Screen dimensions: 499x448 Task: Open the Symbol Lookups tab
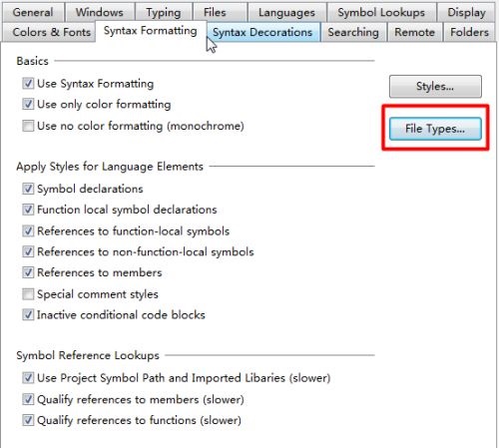click(381, 12)
